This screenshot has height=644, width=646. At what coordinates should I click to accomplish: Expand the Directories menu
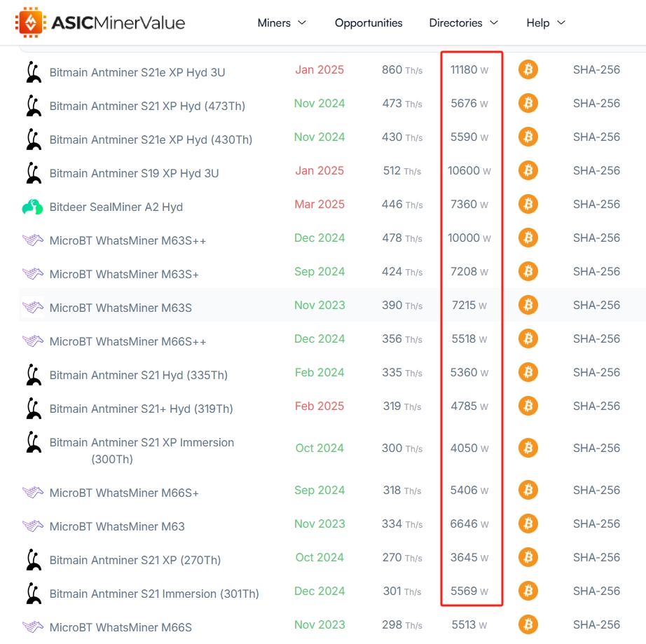click(464, 22)
